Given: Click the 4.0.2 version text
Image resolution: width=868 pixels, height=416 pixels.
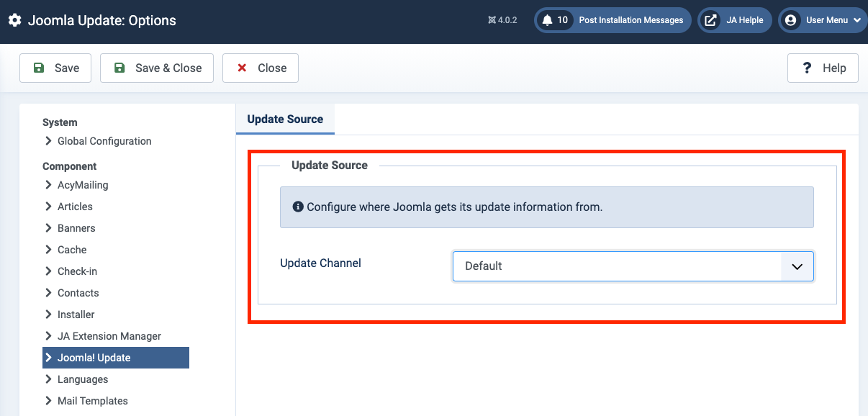Looking at the screenshot, I should pyautogui.click(x=507, y=20).
